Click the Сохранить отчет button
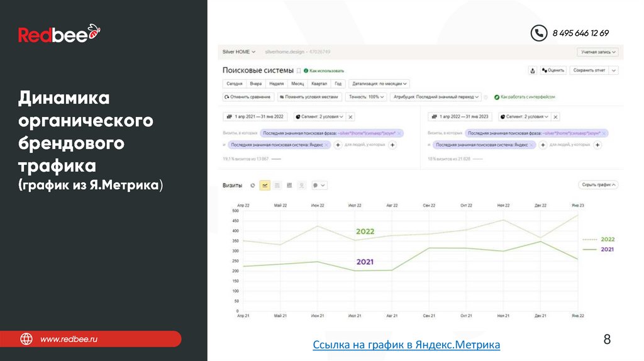The height and width of the screenshot is (361, 644). 589,70
